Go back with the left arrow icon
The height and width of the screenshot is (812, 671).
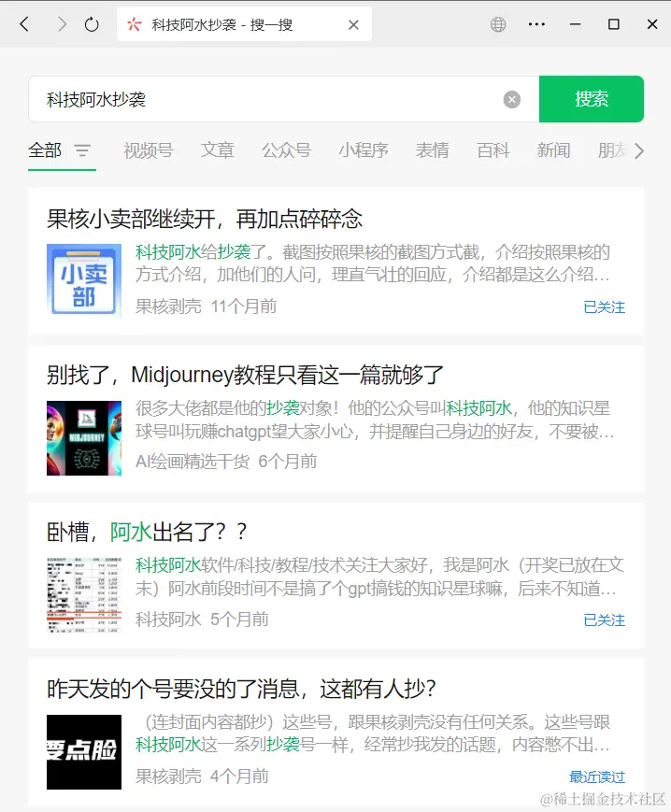[23, 23]
